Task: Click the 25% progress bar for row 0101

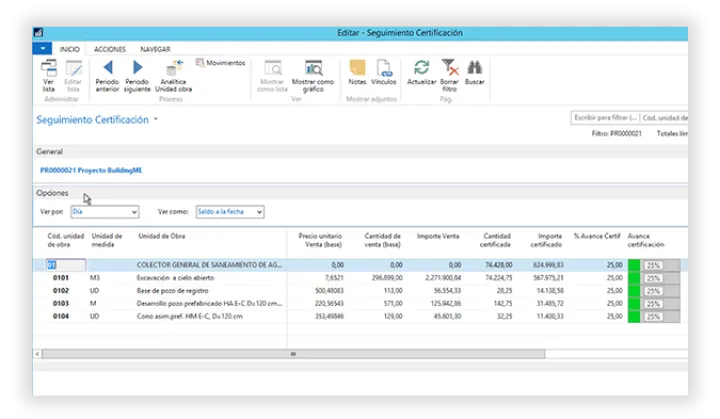Action: 653,278
